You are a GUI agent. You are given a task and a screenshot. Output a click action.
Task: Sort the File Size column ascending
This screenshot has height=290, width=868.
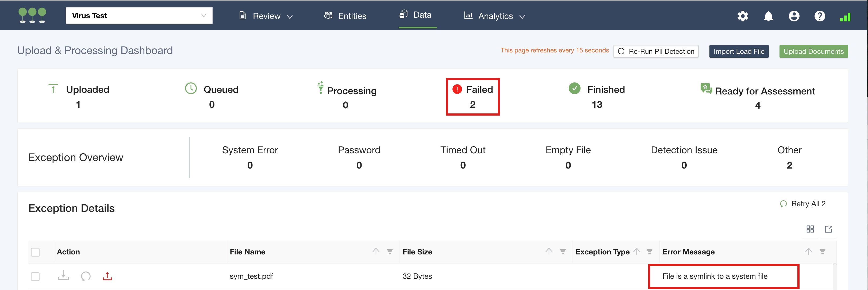click(548, 251)
